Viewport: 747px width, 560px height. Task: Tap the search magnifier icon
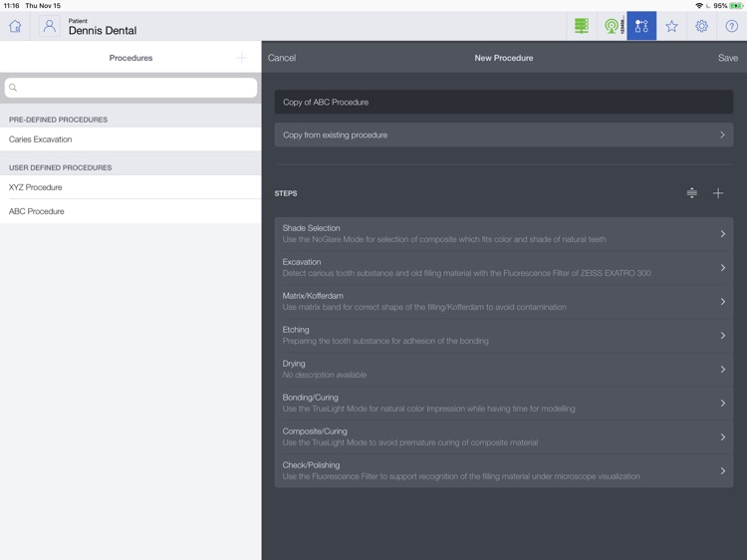click(13, 88)
